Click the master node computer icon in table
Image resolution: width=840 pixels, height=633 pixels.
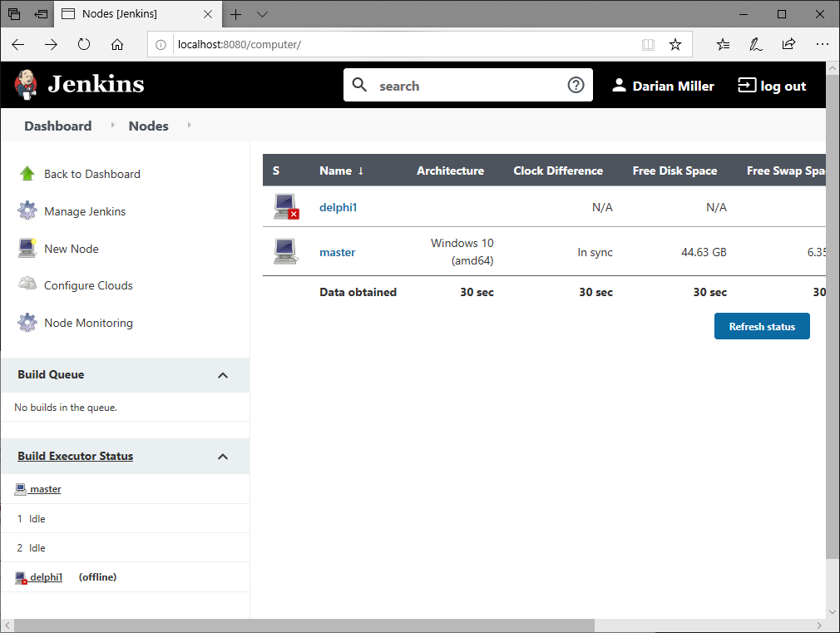285,251
